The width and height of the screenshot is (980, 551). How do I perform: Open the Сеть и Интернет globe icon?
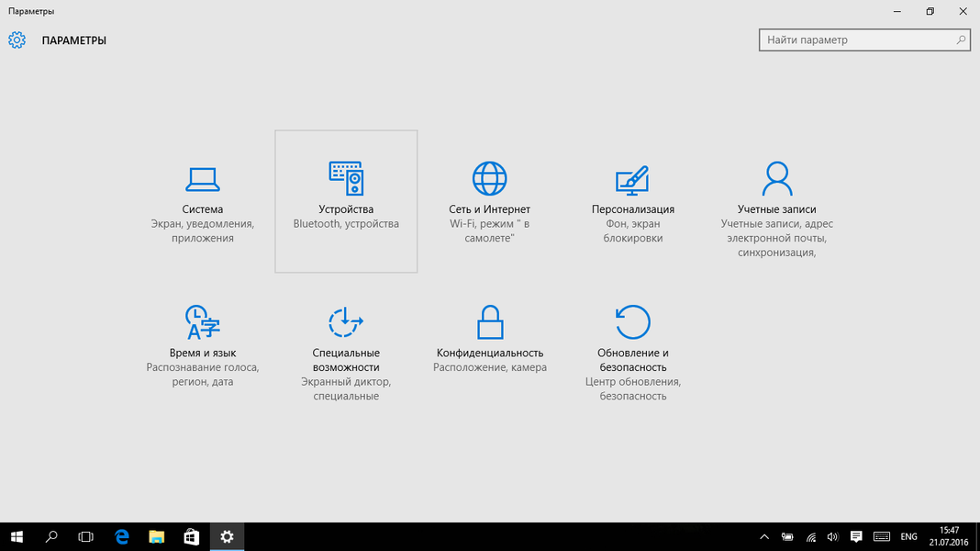489,178
